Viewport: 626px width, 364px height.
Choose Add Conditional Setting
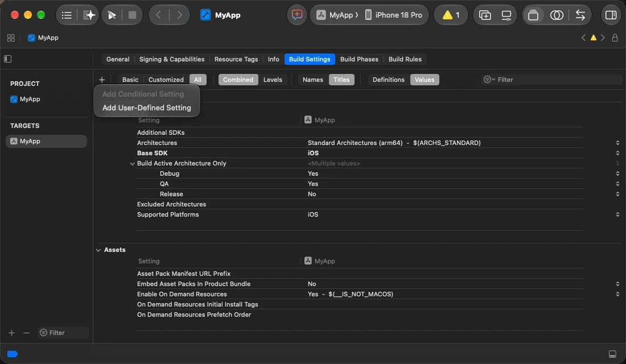click(143, 94)
